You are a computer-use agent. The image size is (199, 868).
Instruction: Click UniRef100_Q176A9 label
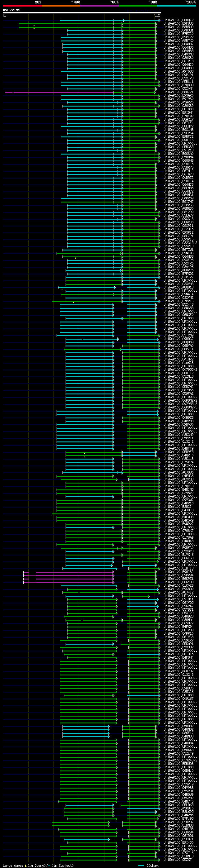[178, 538]
